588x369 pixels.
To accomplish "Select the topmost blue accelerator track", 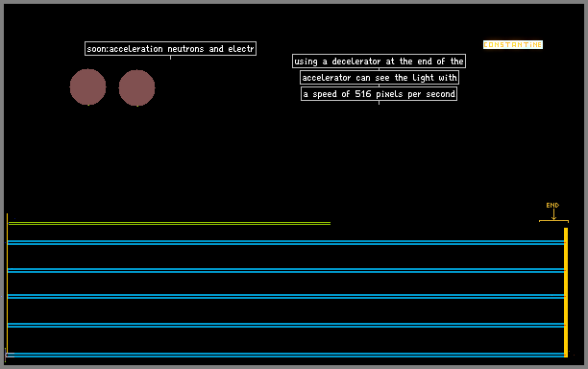I will pyautogui.click(x=285, y=242).
